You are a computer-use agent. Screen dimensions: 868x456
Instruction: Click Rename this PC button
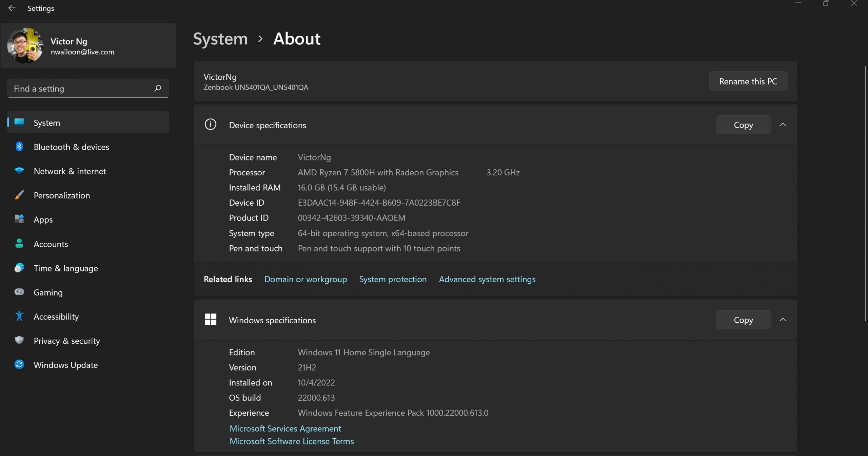pyautogui.click(x=747, y=81)
